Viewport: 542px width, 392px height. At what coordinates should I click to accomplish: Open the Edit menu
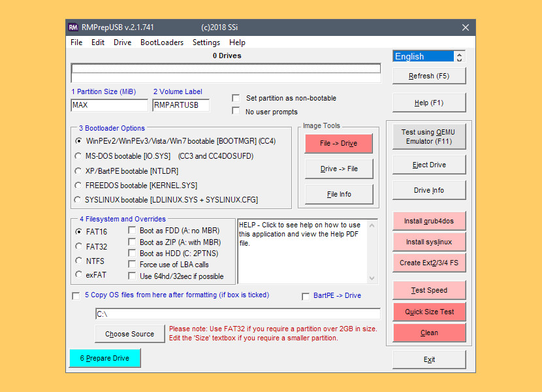click(x=98, y=42)
